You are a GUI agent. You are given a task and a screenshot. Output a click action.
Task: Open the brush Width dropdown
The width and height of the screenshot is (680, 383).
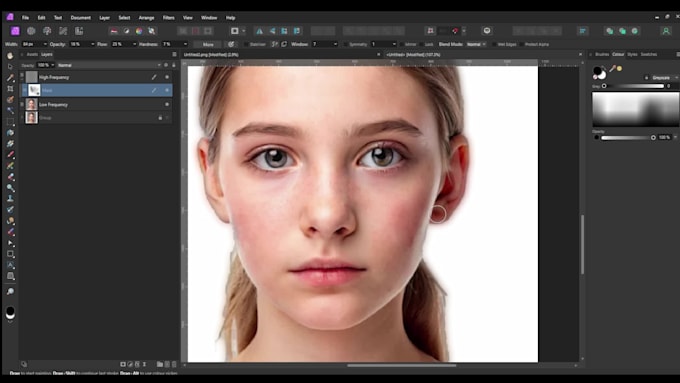[x=45, y=44]
